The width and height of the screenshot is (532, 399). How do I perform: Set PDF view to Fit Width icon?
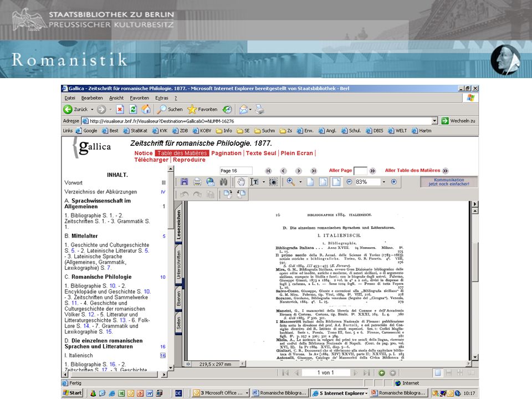pyautogui.click(x=336, y=182)
